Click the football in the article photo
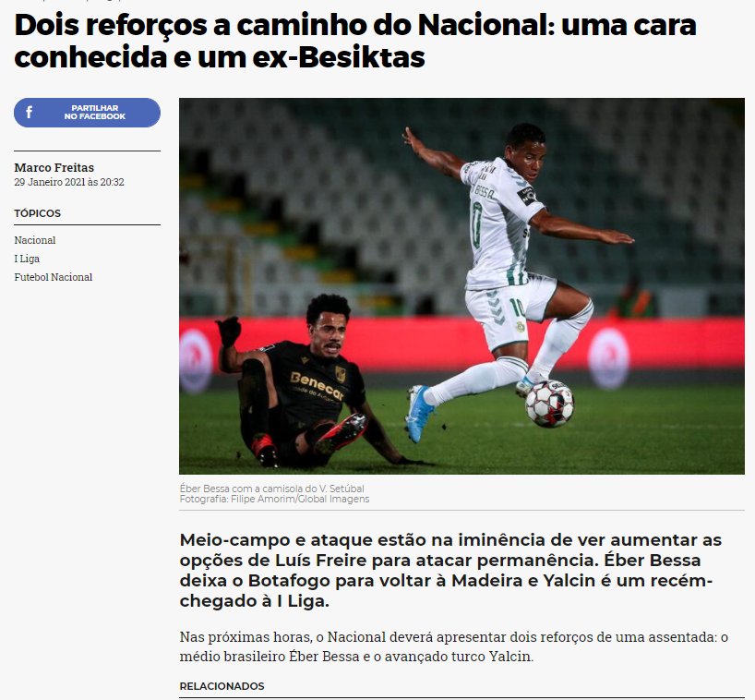This screenshot has height=700, width=755. [x=549, y=404]
